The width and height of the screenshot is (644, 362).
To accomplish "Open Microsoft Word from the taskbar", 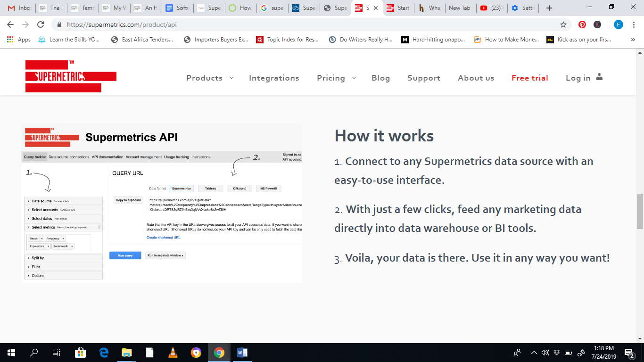I will (x=242, y=353).
